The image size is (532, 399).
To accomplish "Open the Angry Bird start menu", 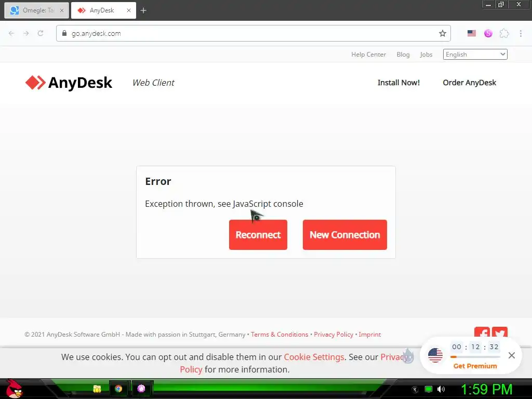I will [x=14, y=389].
